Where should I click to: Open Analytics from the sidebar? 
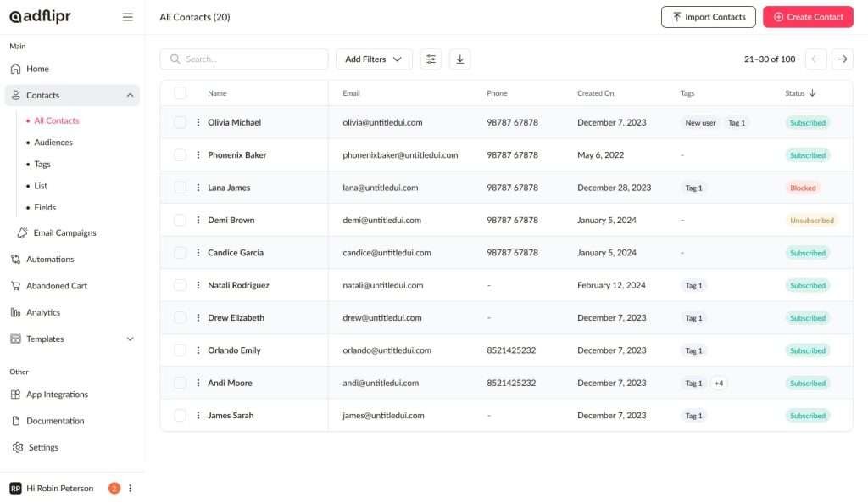point(42,312)
